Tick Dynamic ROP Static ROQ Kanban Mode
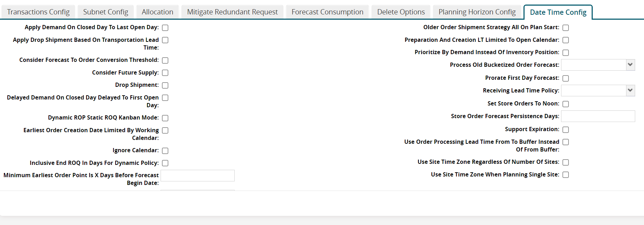This screenshot has height=225, width=644. point(165,118)
